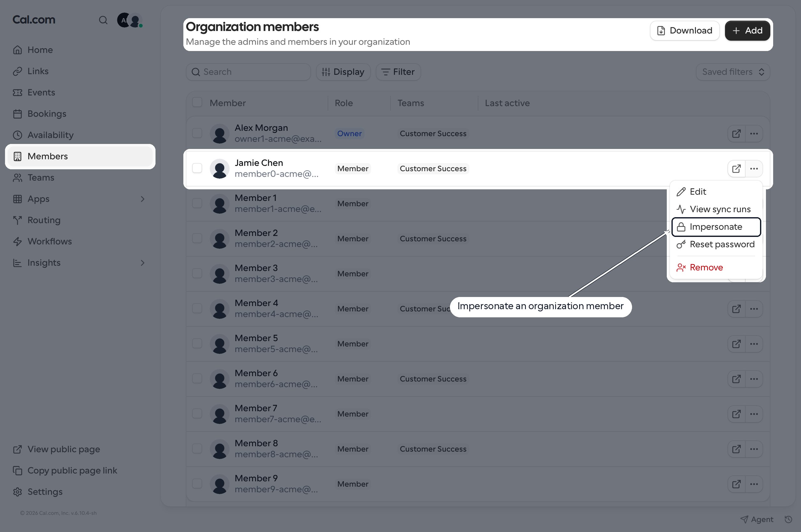The image size is (801, 532).
Task: Open Member 6's external link icon
Action: point(736,379)
